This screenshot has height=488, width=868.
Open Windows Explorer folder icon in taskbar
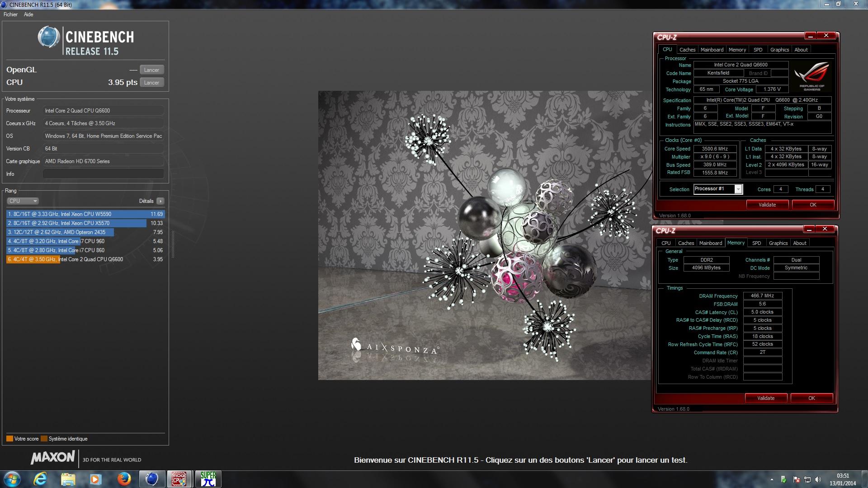click(x=68, y=479)
